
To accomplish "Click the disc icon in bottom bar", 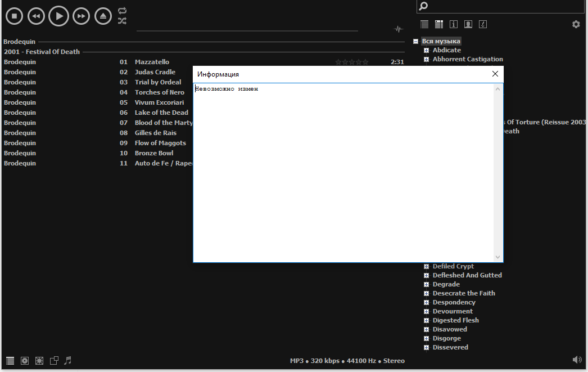I will point(25,361).
